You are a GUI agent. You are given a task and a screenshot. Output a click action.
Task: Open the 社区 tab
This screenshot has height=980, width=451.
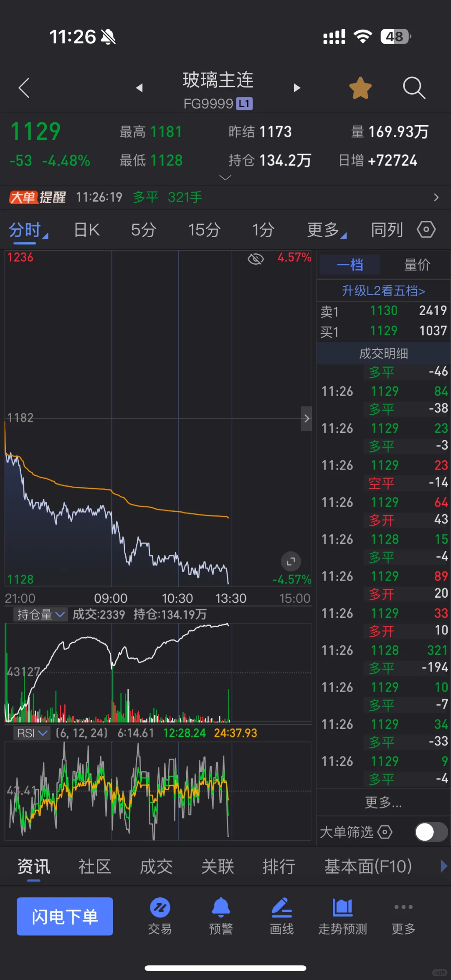coord(95,867)
